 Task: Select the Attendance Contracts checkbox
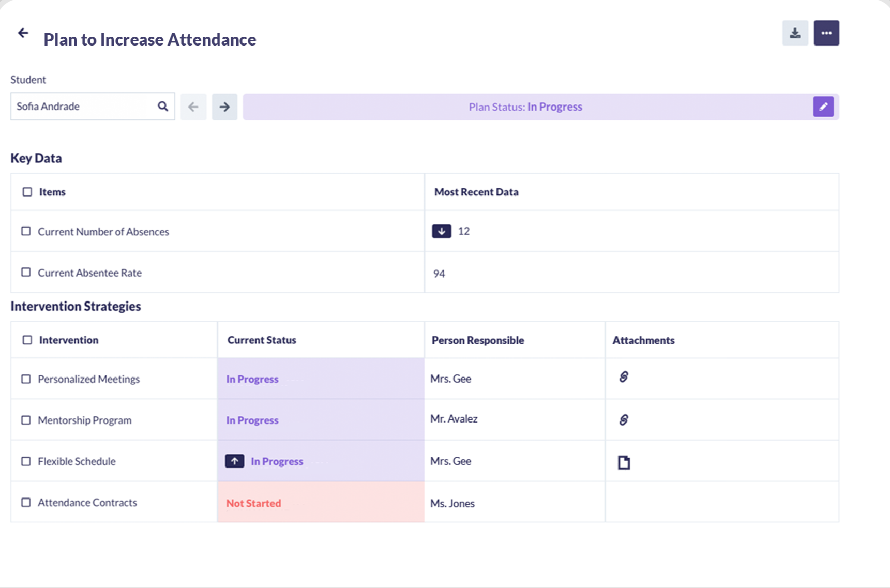26,502
